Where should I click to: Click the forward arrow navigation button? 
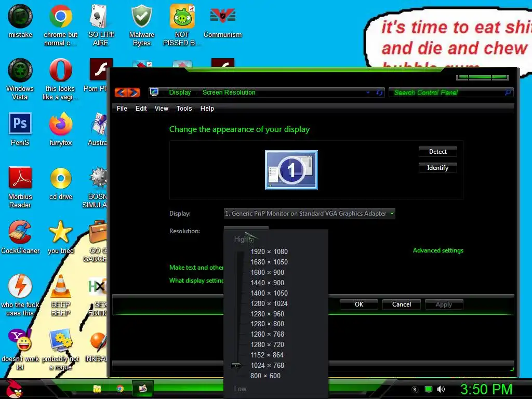pos(134,92)
